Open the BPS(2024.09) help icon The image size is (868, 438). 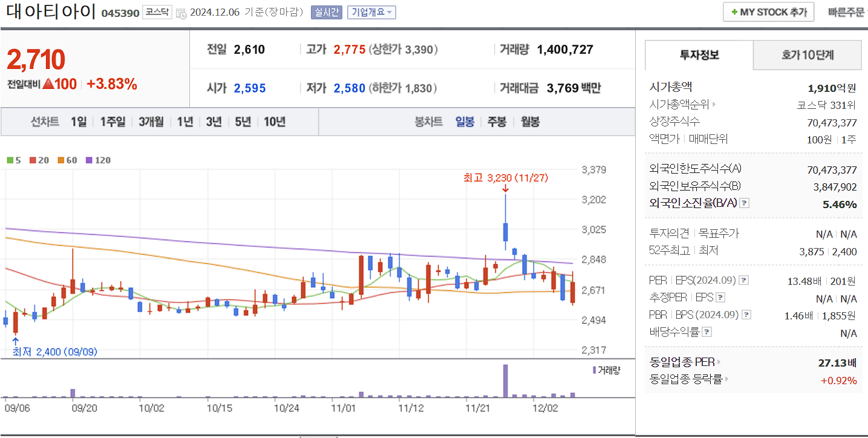click(747, 314)
